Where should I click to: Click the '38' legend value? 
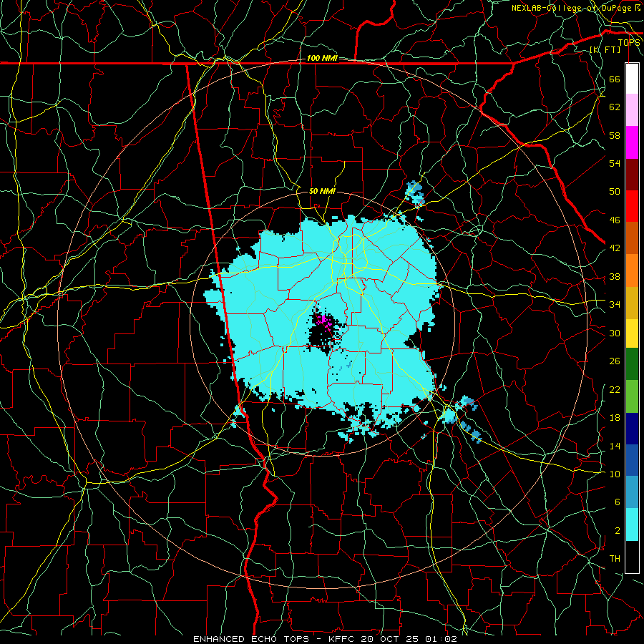pyautogui.click(x=615, y=276)
